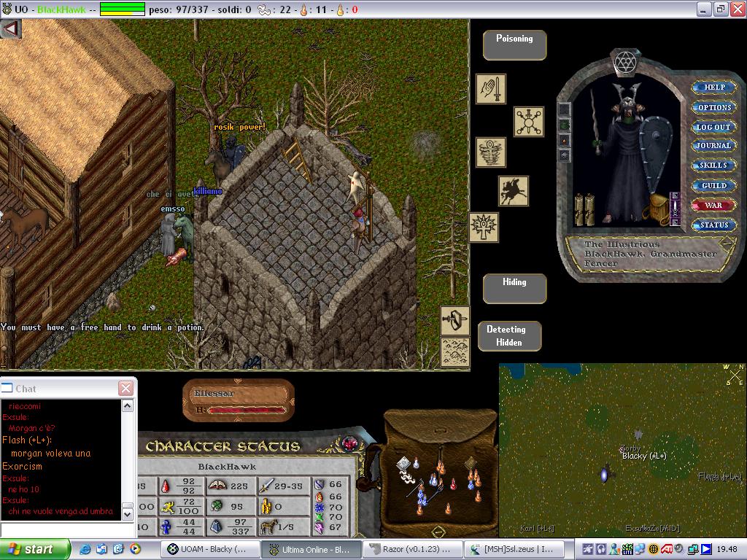Click the green item slot on paperdoll
This screenshot has width=747, height=560.
point(564,125)
